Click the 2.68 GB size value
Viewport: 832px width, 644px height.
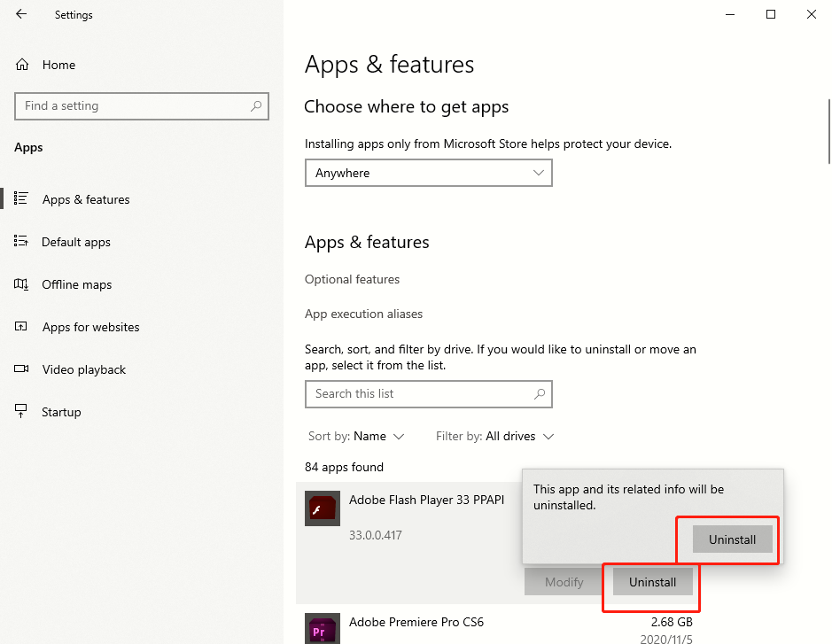pyautogui.click(x=672, y=622)
